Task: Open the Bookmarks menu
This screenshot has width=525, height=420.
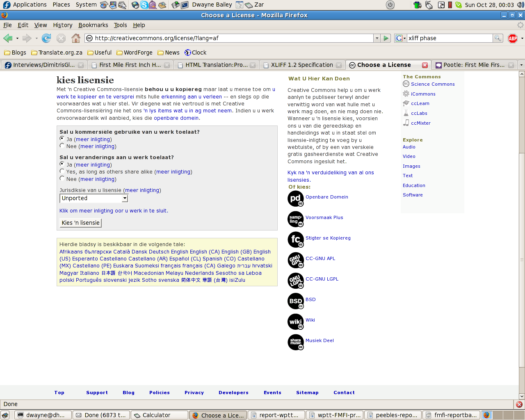Action: tap(93, 25)
